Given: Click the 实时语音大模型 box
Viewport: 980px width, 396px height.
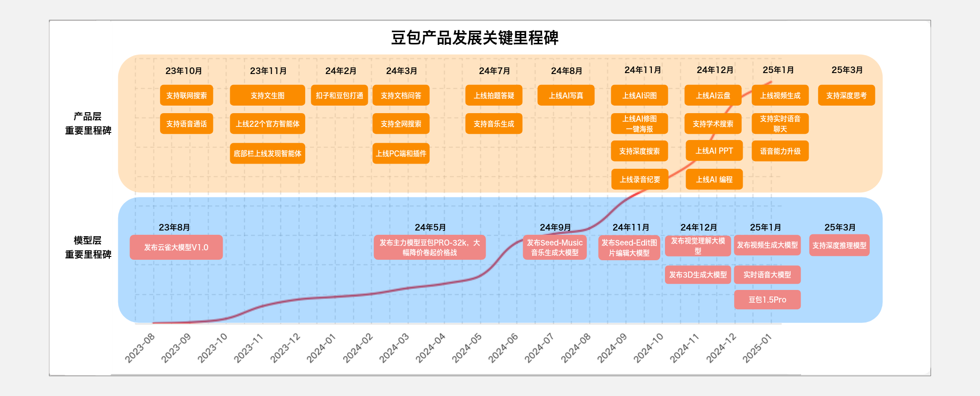Looking at the screenshot, I should pos(768,274).
